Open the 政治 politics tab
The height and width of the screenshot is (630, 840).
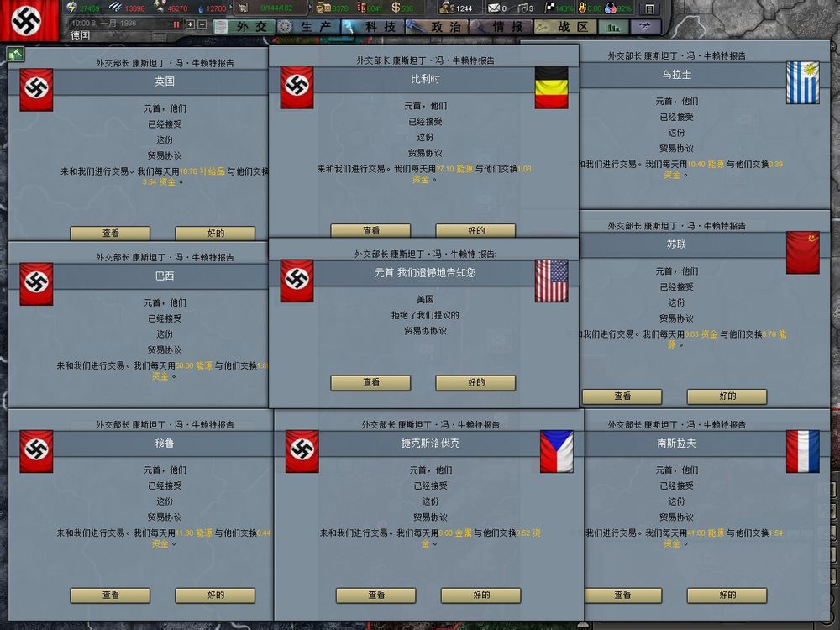[437, 26]
